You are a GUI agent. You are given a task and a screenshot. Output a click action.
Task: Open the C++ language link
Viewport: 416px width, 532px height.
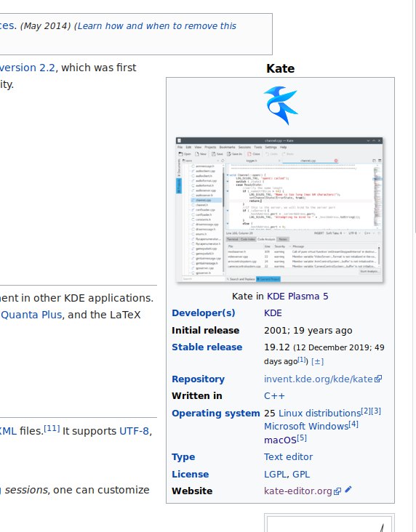pos(274,396)
